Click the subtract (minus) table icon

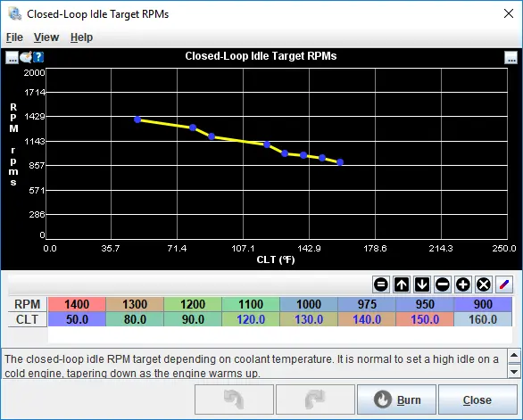[443, 284]
